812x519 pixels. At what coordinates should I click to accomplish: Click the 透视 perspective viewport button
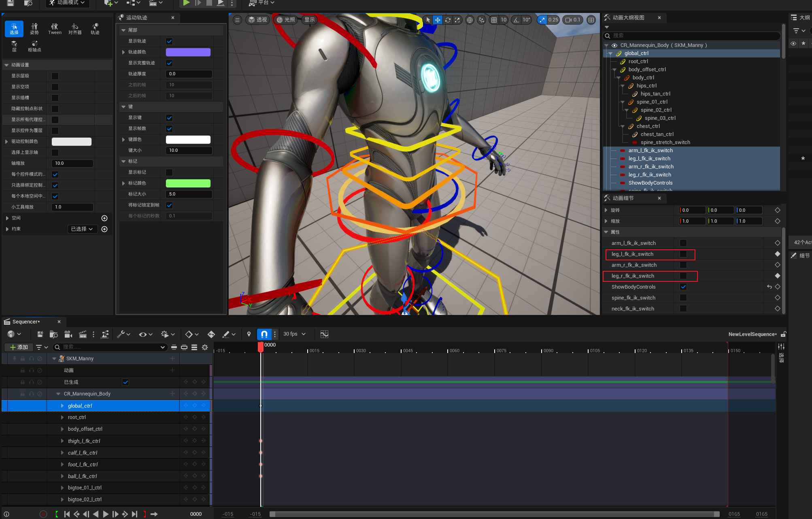[x=258, y=20]
